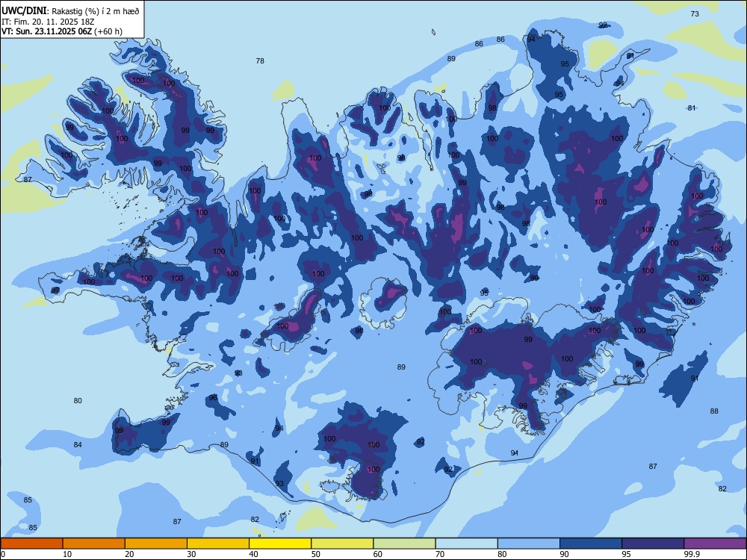Image resolution: width=747 pixels, height=560 pixels.
Task: Select the legend tick label 60
Action: coord(378,554)
